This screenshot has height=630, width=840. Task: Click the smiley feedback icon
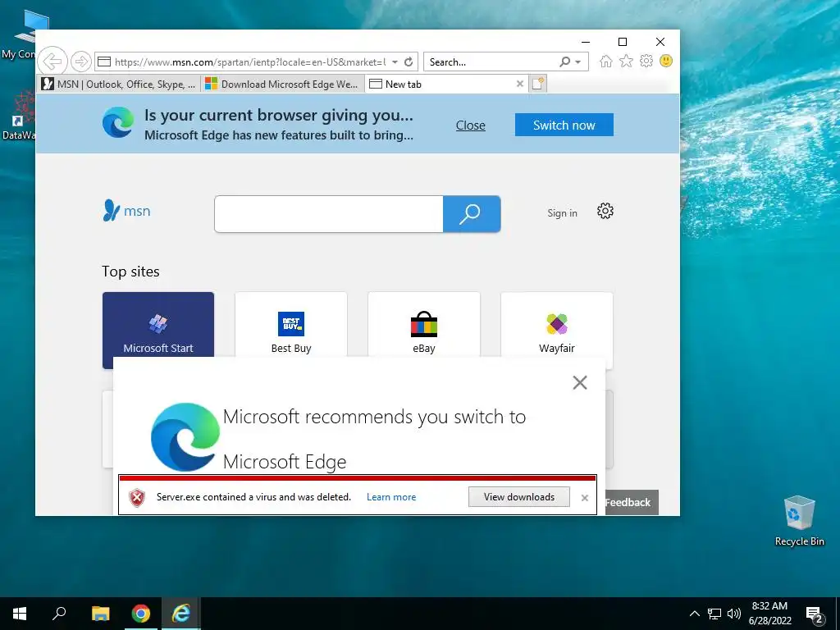click(666, 61)
